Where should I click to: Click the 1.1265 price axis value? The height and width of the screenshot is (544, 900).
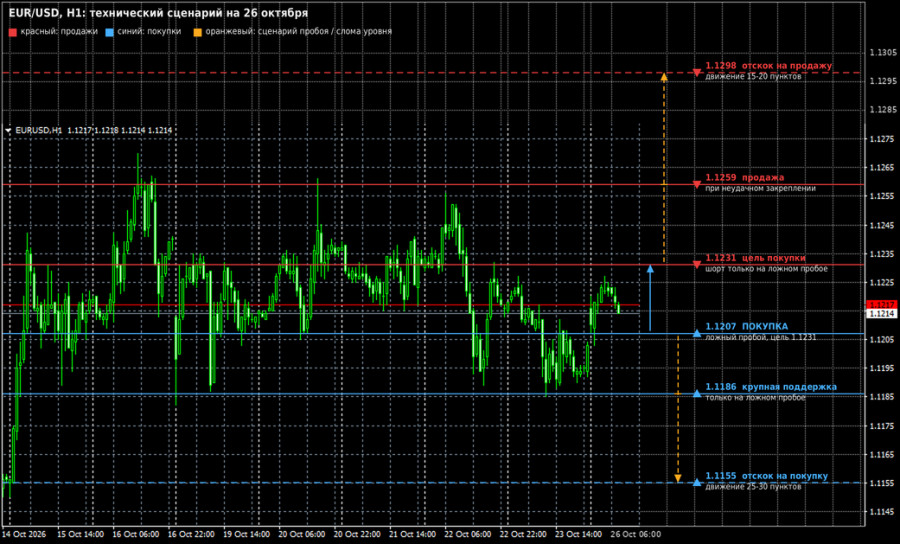pyautogui.click(x=883, y=168)
